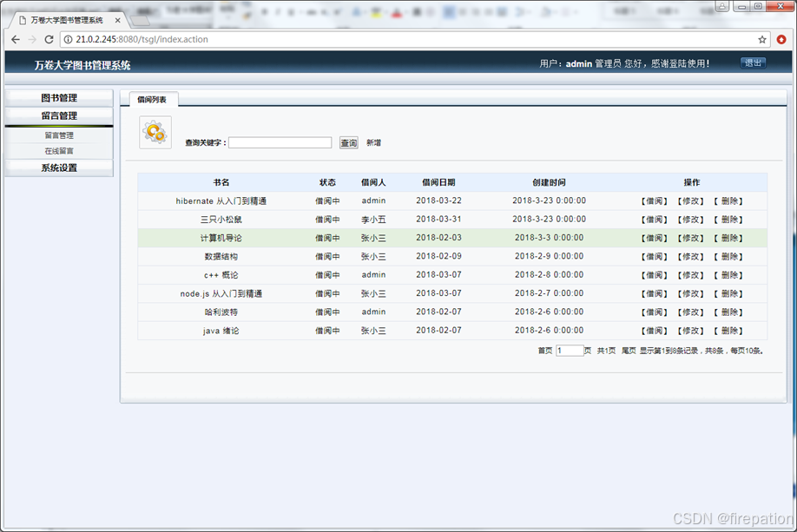Click 修改 for 计算机导论
The height and width of the screenshot is (532, 797).
[x=691, y=238]
